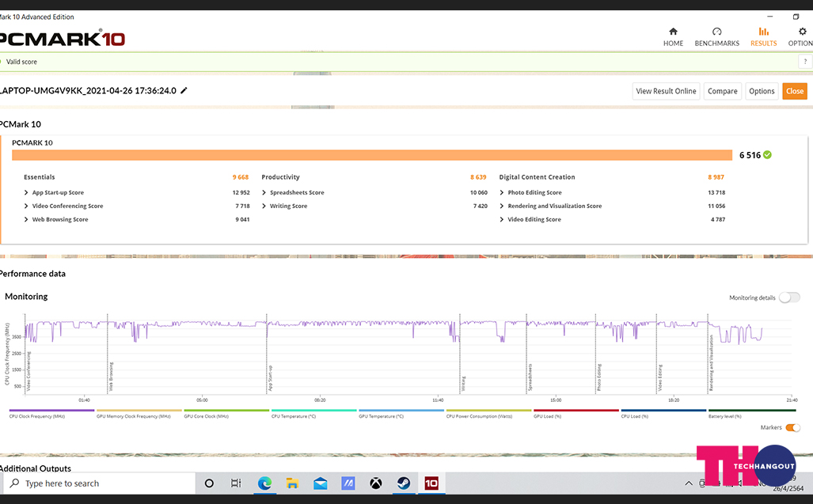Image resolution: width=813 pixels, height=504 pixels.
Task: Click the green valid-score checkmark beside 6 516
Action: click(767, 155)
